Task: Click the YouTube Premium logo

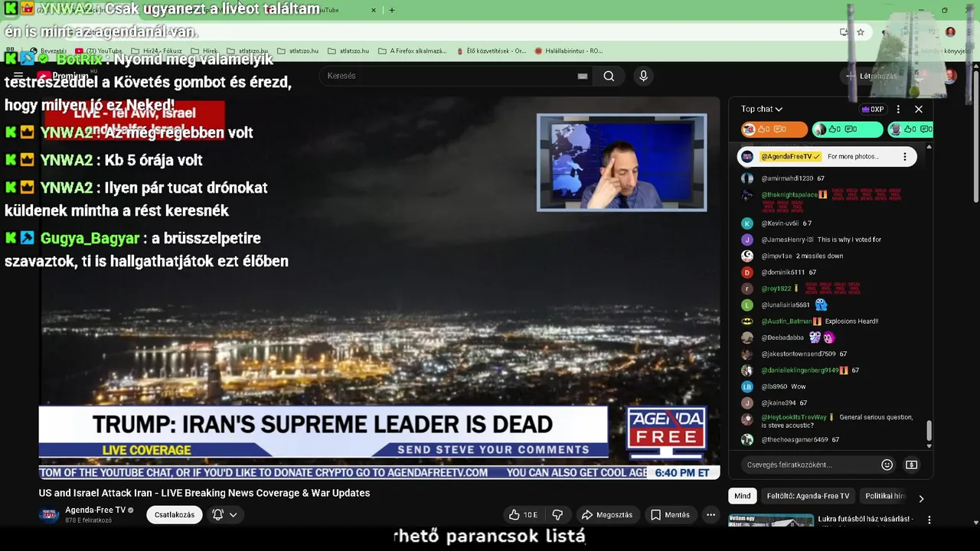Action: click(63, 76)
